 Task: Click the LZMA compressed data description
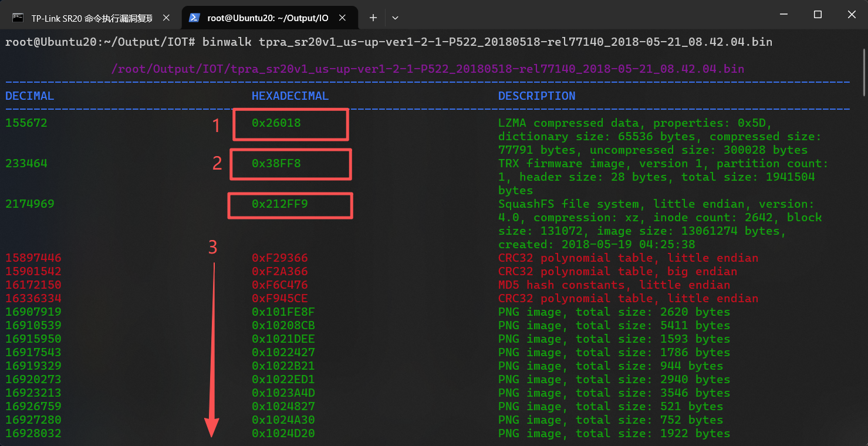[x=659, y=136]
